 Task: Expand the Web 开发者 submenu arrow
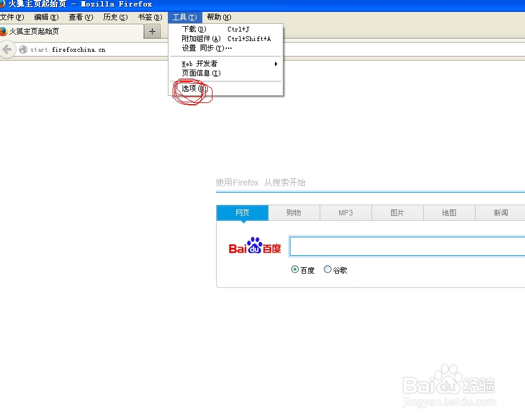(276, 64)
